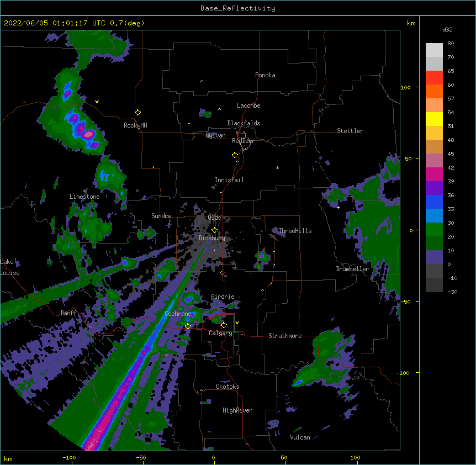Click the Vulcan city label
The image size is (476, 465).
(300, 437)
